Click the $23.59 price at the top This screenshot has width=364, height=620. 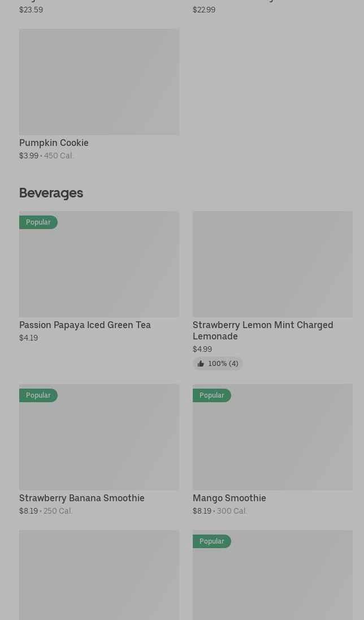click(x=31, y=10)
